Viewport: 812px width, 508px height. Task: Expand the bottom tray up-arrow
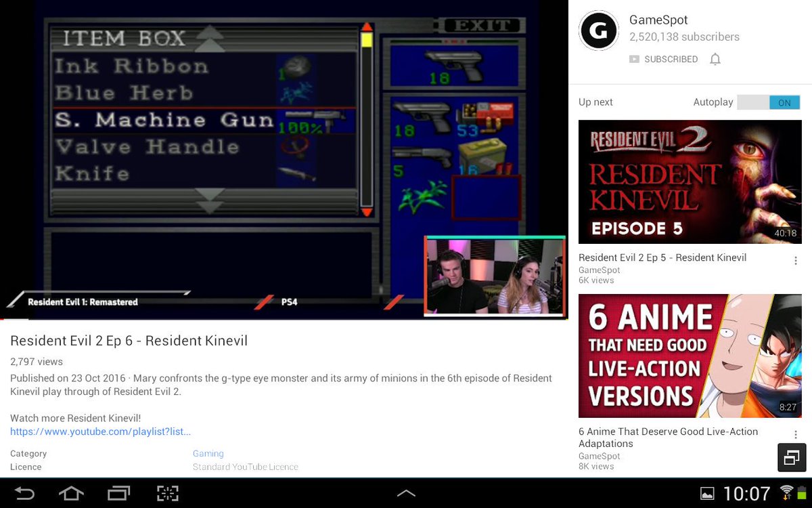406,494
